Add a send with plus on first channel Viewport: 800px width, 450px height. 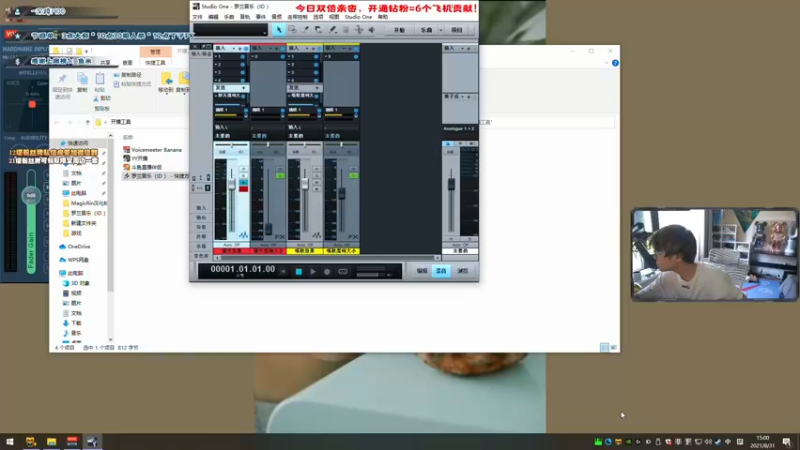pos(243,88)
